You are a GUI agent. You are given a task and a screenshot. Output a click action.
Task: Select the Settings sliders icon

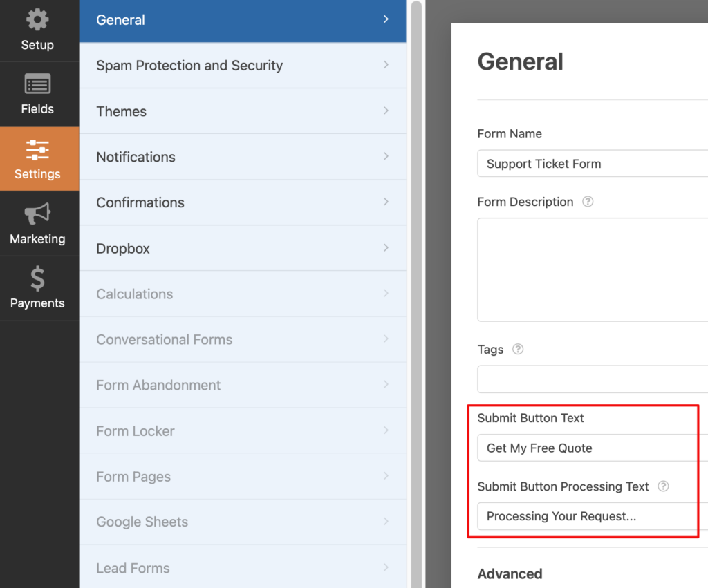pyautogui.click(x=37, y=150)
